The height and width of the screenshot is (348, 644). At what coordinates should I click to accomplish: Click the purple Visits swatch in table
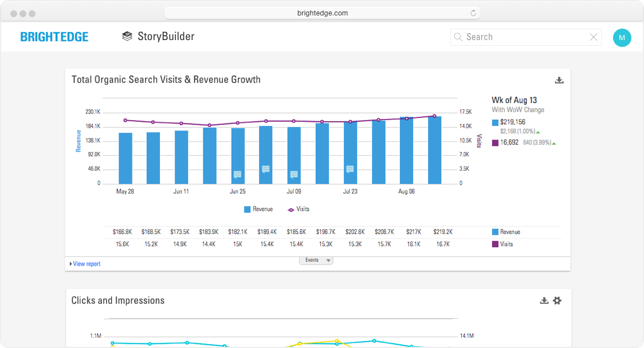[x=496, y=244]
